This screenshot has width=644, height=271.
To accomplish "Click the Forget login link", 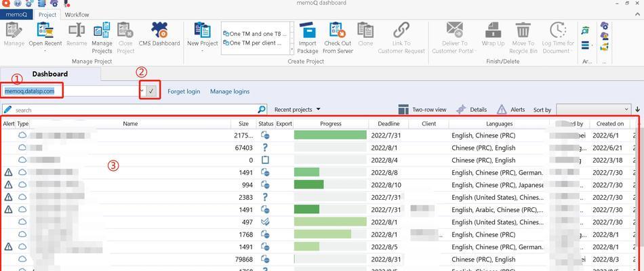I will pos(184,91).
